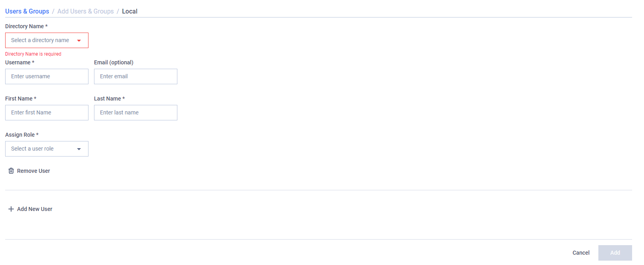Image resolution: width=644 pixels, height=265 pixels.
Task: Open the Directory Name dropdown arrow
Action: coord(79,41)
